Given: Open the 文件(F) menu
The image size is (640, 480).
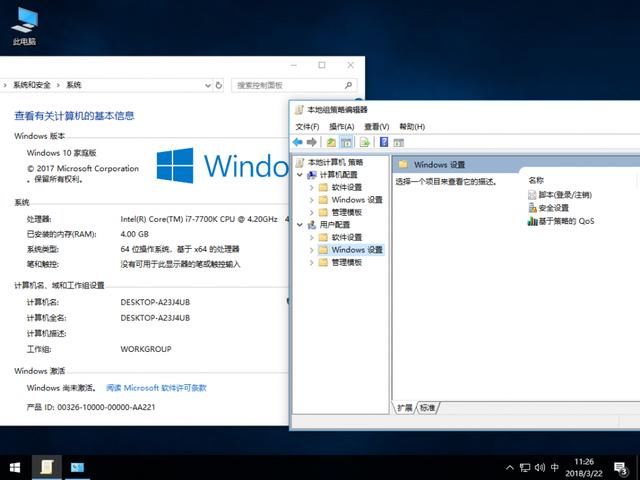Looking at the screenshot, I should coord(307,127).
